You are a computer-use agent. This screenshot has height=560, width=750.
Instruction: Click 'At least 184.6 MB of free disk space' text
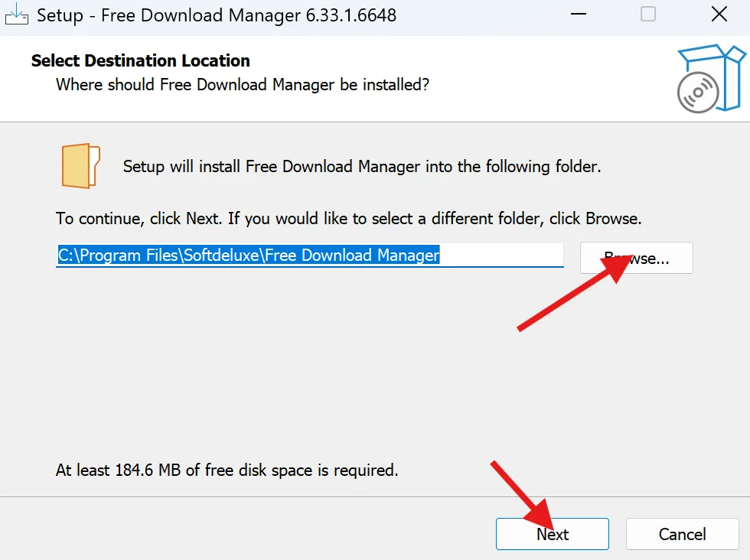click(x=227, y=470)
